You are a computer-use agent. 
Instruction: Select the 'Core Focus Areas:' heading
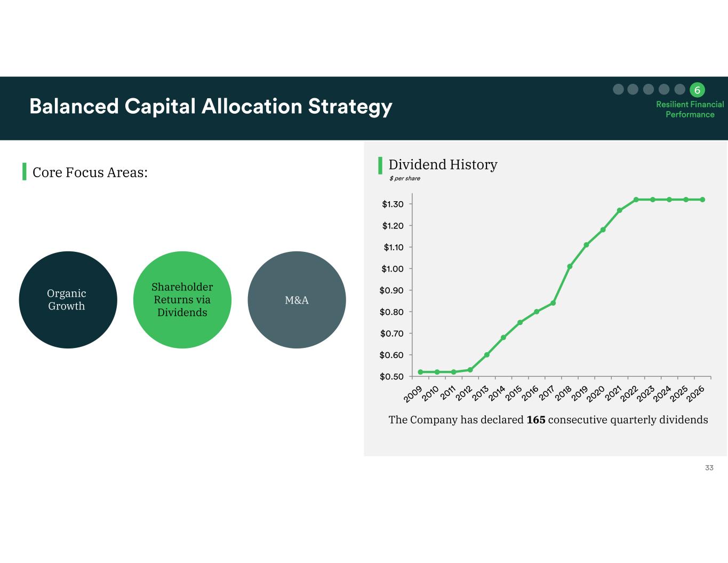coord(90,172)
